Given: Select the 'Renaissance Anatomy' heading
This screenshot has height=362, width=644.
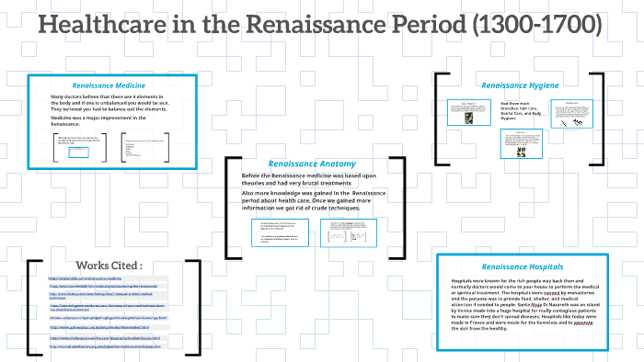Looking at the screenshot, I should [x=312, y=164].
